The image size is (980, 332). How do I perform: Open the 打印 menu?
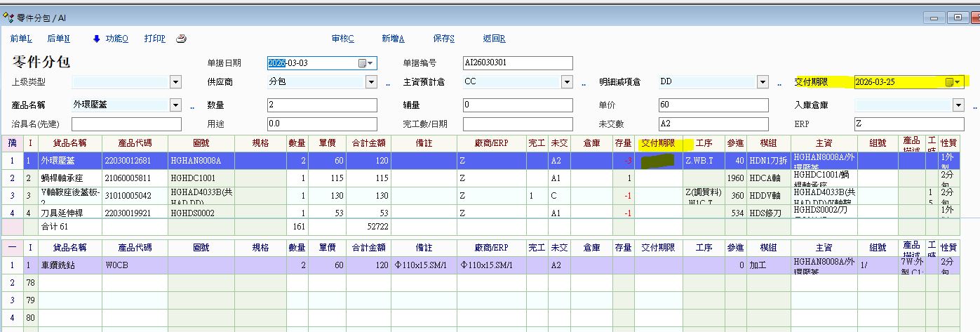coord(154,39)
